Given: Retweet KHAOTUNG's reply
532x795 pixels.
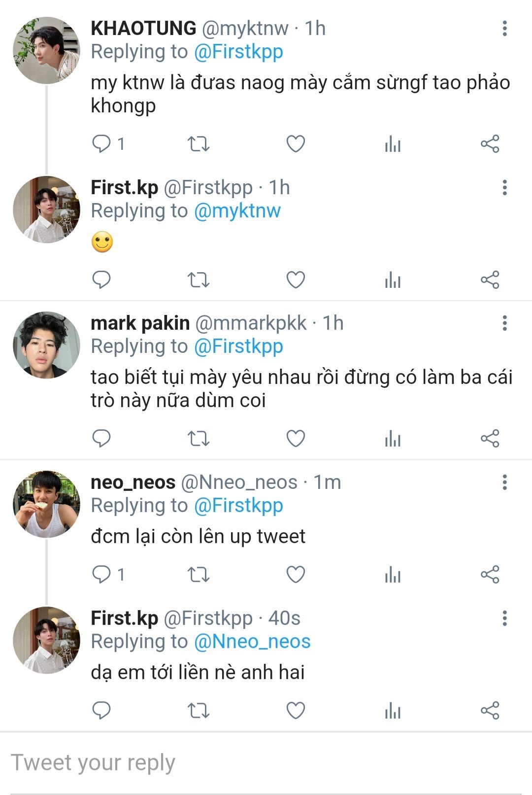Looking at the screenshot, I should click(x=199, y=144).
